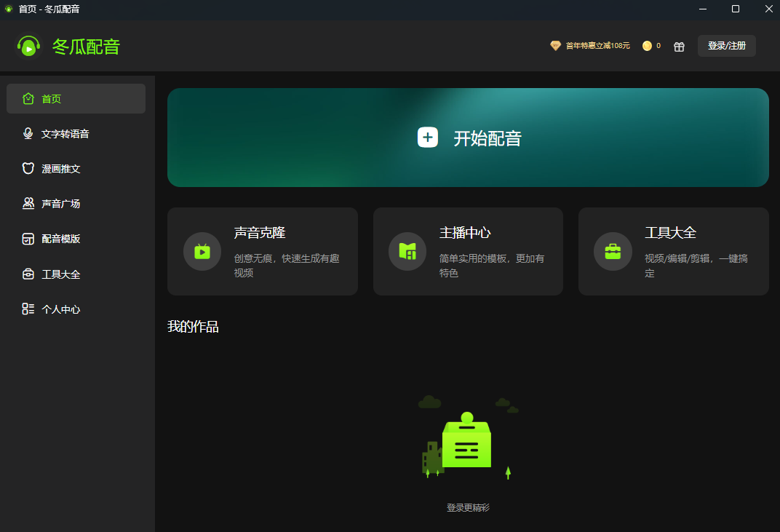The width and height of the screenshot is (780, 532).
Task: Maximize the 冬瓜配音 window
Action: click(736, 9)
